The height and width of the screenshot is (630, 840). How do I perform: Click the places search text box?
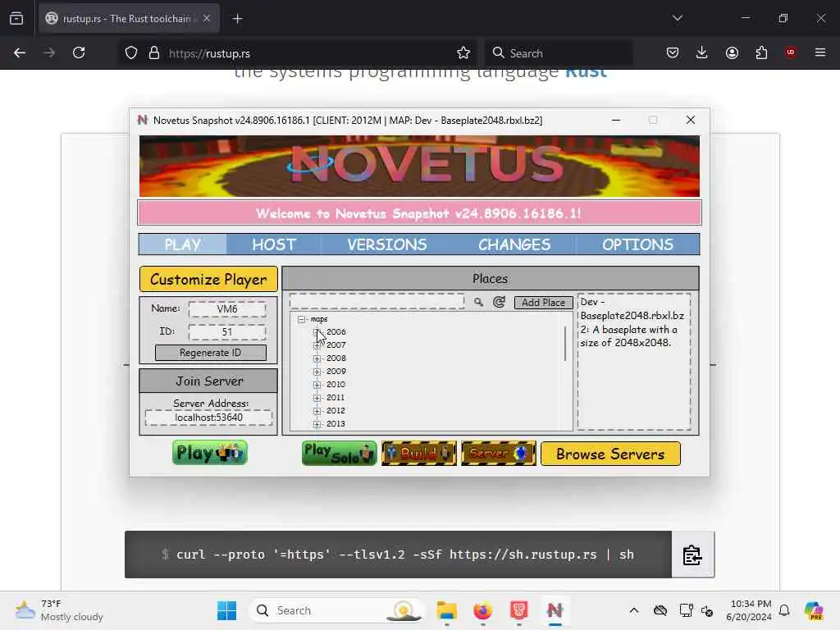[377, 301]
